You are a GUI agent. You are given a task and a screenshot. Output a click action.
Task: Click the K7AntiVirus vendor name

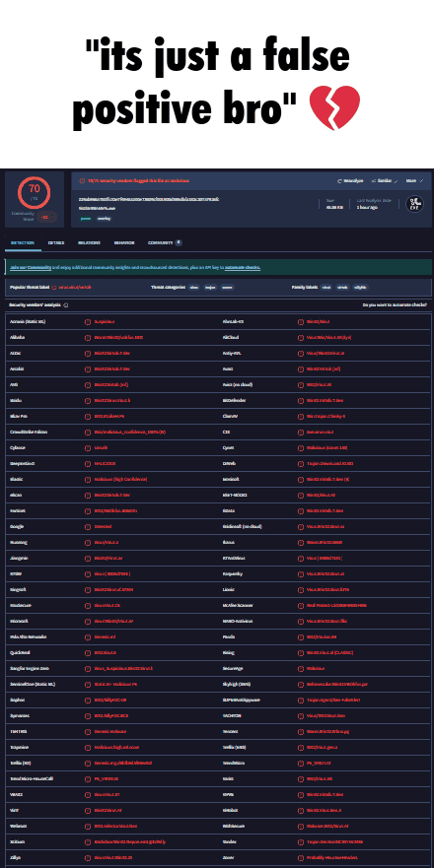(x=235, y=558)
